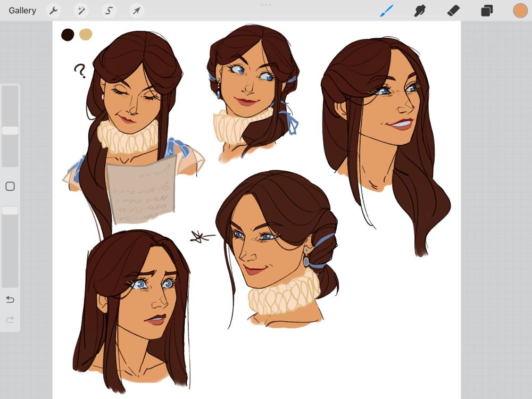The width and height of the screenshot is (532, 399).
Task: Return to the Gallery
Action: (x=21, y=10)
